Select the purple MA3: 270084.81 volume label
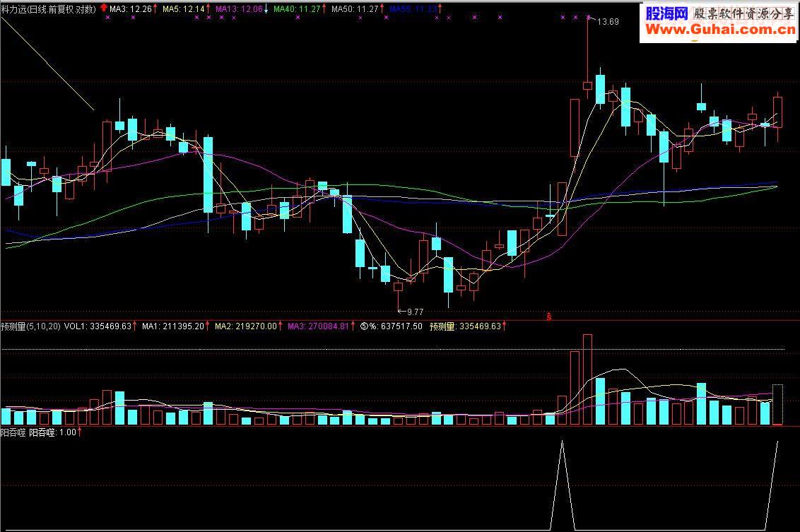Image resolution: width=800 pixels, height=532 pixels. tap(318, 326)
